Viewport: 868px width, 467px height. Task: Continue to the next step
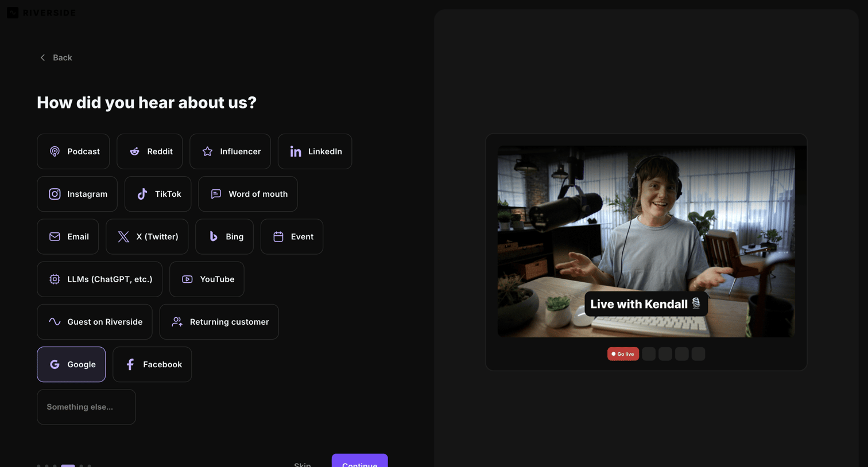[359, 461]
